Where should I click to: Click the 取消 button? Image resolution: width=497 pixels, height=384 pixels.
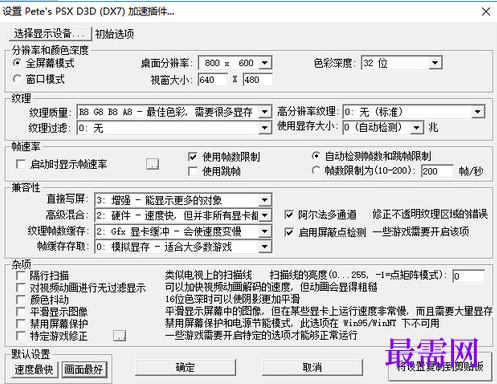[312, 367]
